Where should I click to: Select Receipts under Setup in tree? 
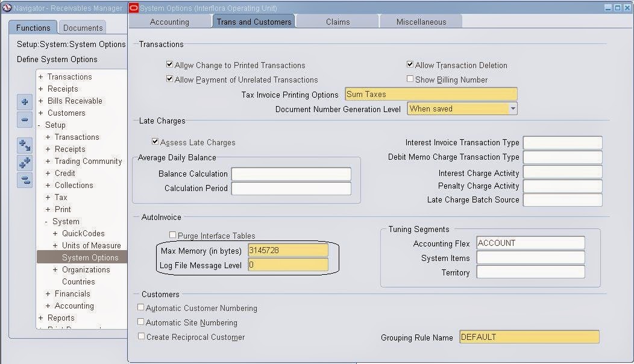[70, 149]
